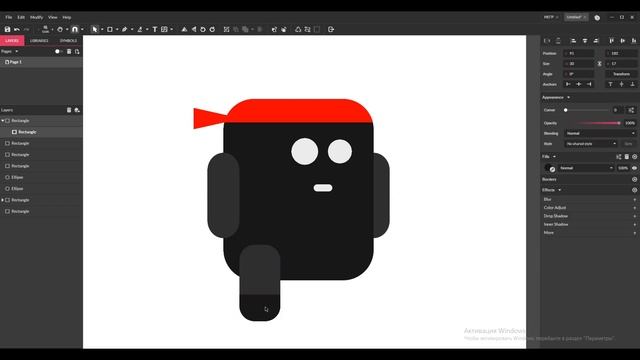Viewport: 640px width, 360px height.
Task: Open the shared style dropdown
Action: (591, 144)
